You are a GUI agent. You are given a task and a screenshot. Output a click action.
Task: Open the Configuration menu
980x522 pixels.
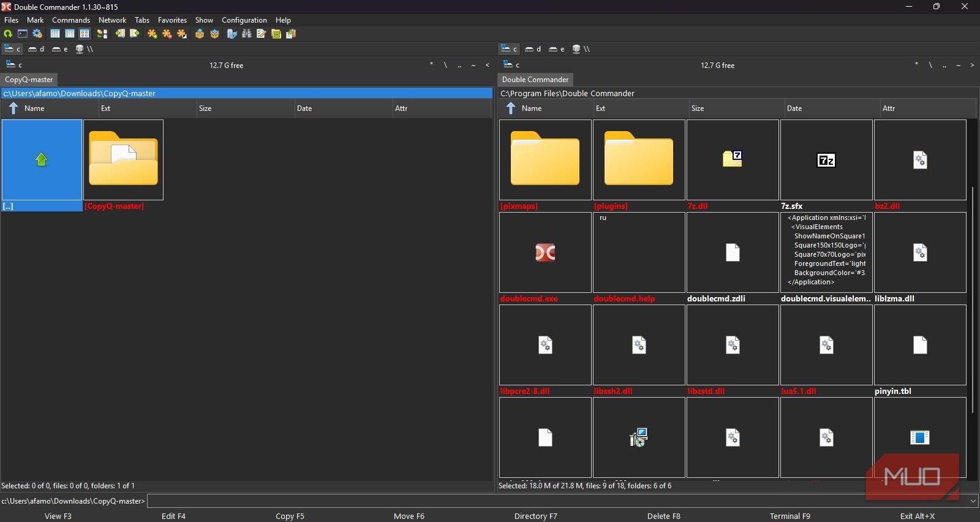[x=244, y=20]
